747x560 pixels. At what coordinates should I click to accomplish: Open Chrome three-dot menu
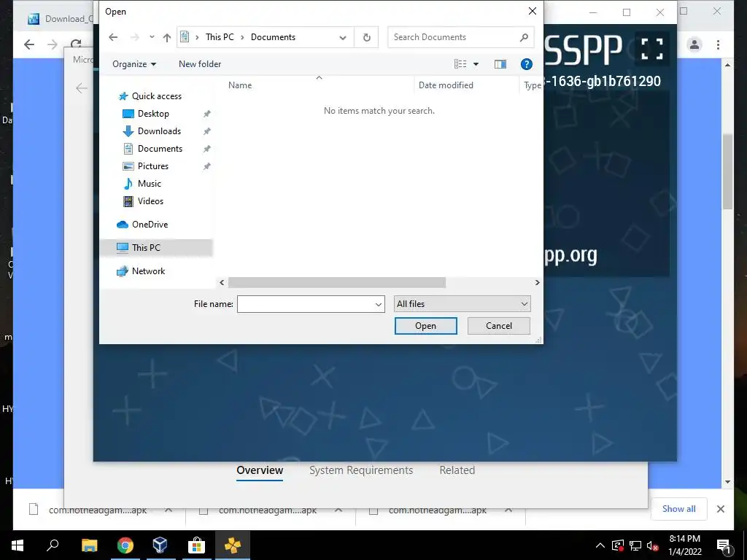tap(718, 44)
